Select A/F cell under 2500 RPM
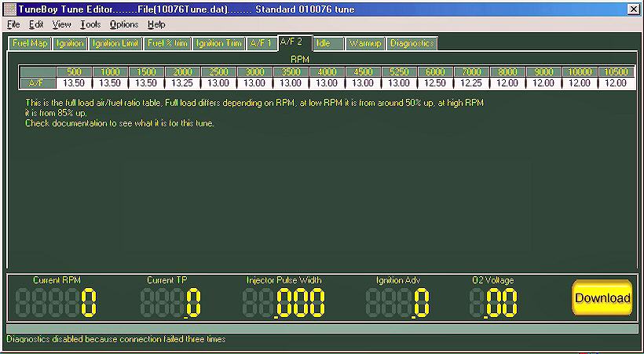This screenshot has height=354, width=644. click(218, 83)
